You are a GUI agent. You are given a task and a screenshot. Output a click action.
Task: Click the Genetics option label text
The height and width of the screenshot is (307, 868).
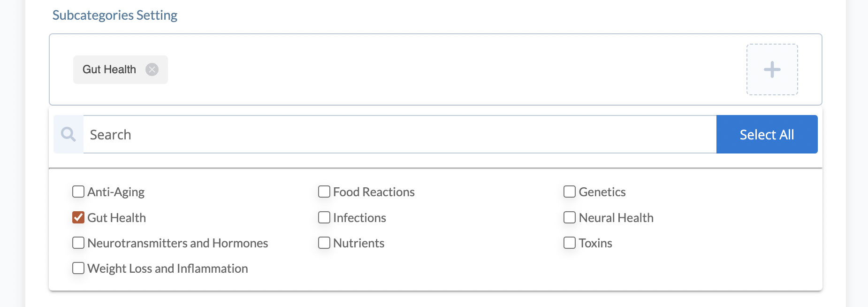pyautogui.click(x=602, y=192)
